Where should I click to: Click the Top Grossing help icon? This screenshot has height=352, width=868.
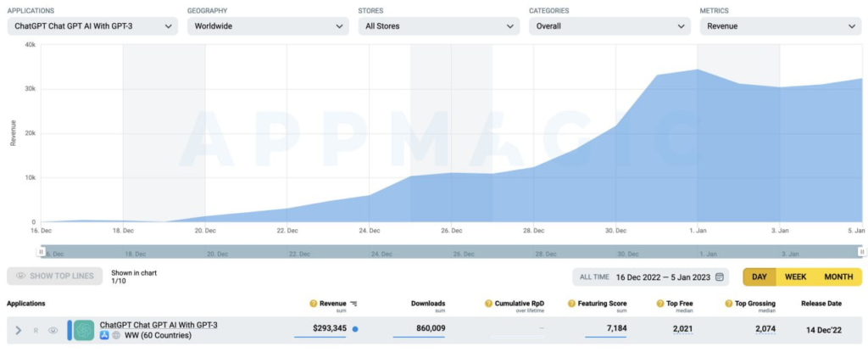(x=728, y=303)
